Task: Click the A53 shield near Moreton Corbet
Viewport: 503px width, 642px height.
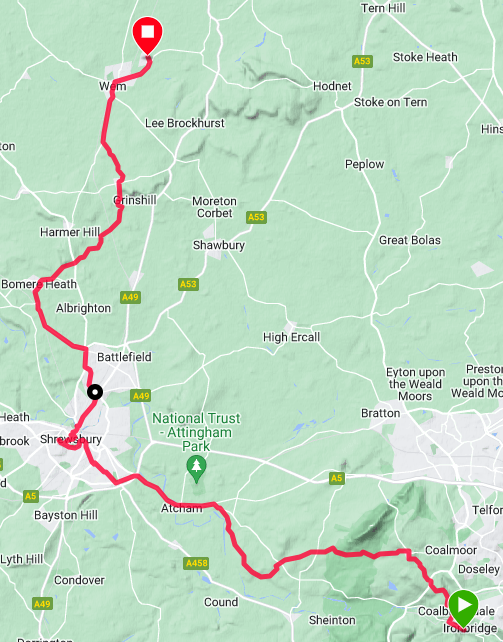Action: point(256,217)
